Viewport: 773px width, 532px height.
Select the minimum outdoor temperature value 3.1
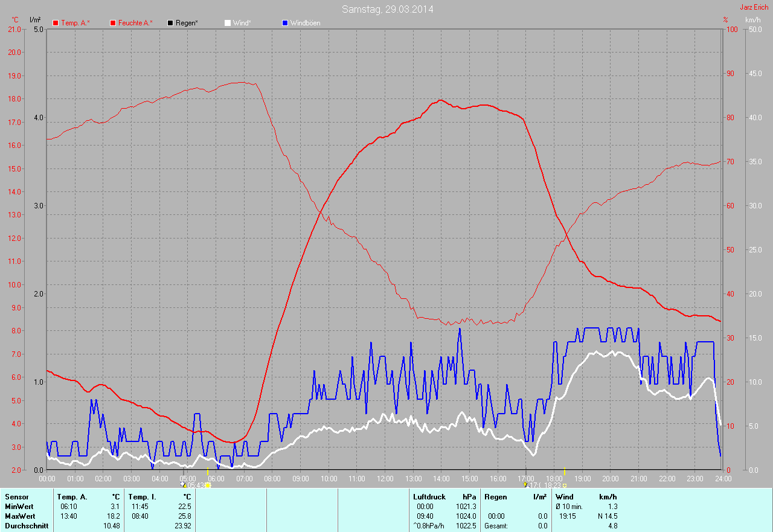click(x=114, y=506)
